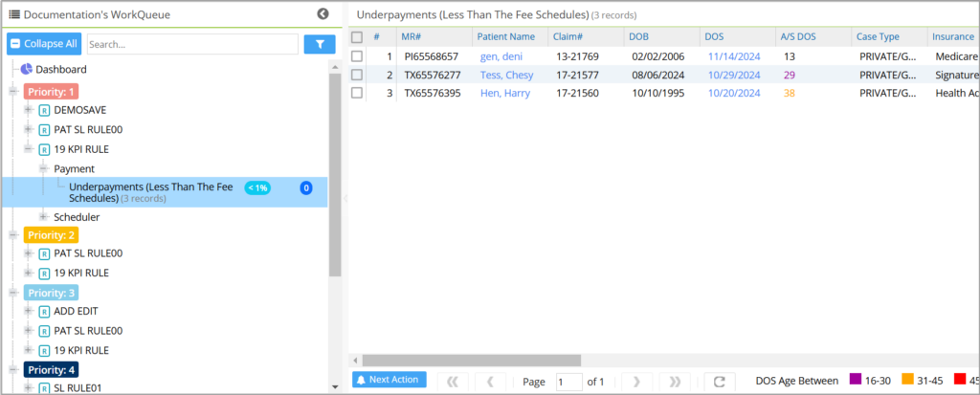Click DOB cell 10/10/1995
Image resolution: width=980 pixels, height=395 pixels.
[x=658, y=93]
